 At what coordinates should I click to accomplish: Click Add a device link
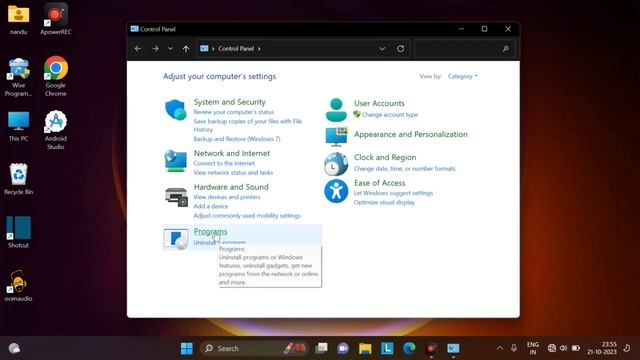pyautogui.click(x=211, y=206)
